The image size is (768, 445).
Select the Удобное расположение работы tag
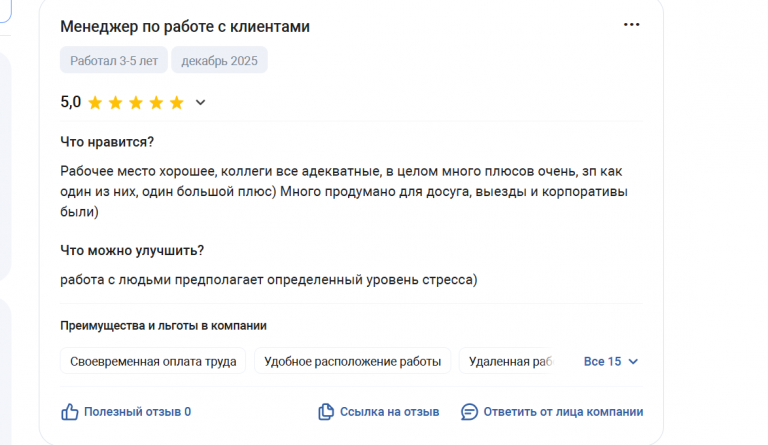(x=352, y=361)
